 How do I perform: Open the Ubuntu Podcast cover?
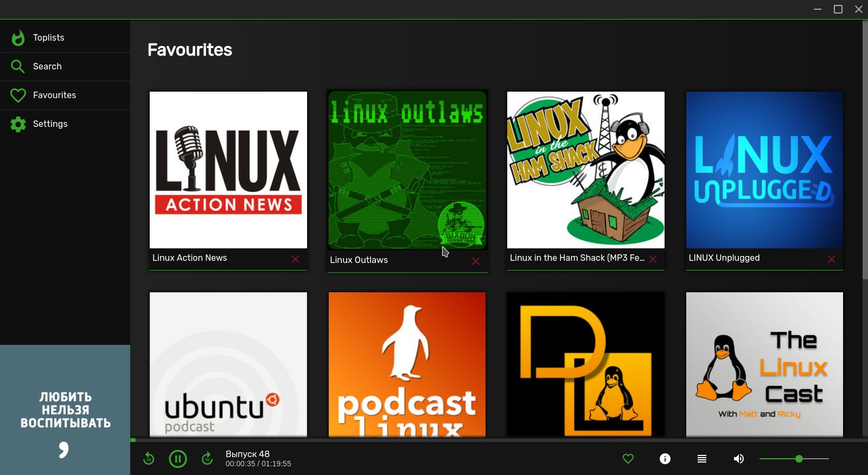click(228, 364)
